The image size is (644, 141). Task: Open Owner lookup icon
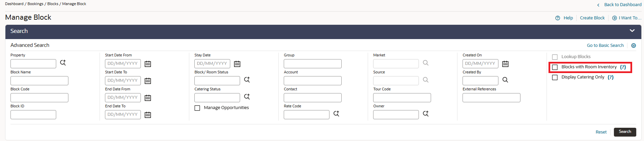(x=426, y=114)
